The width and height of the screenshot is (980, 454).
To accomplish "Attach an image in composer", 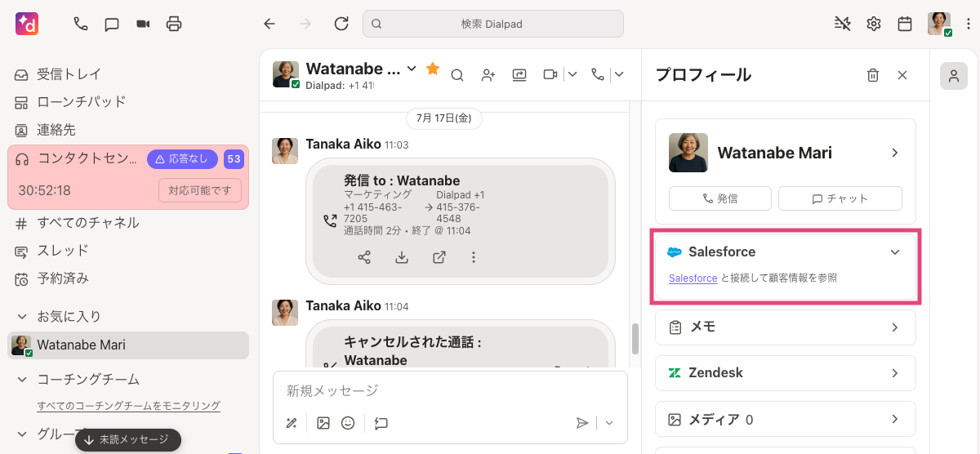I will pos(323,423).
